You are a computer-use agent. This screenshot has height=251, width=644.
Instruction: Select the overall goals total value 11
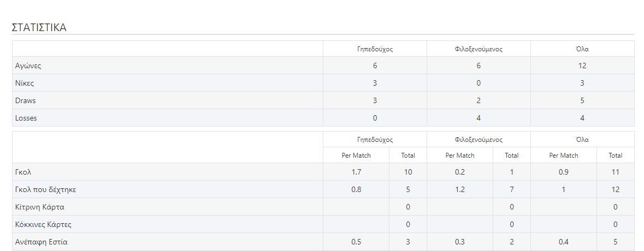click(615, 172)
